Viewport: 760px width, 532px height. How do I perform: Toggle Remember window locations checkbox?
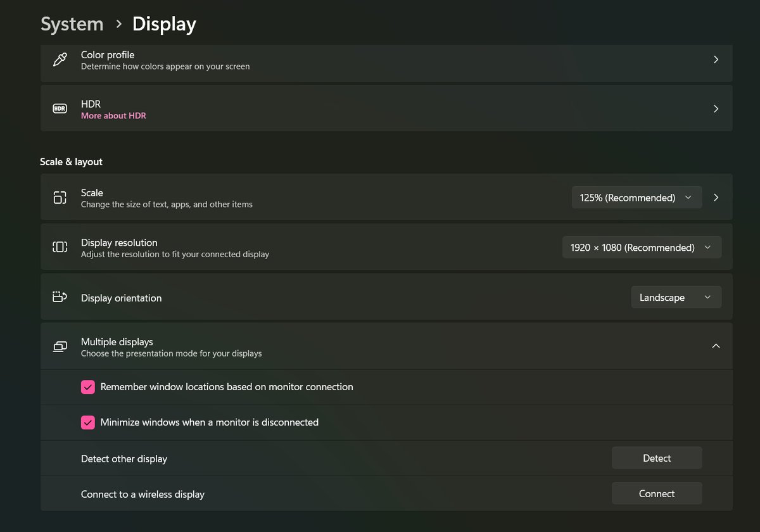coord(88,387)
